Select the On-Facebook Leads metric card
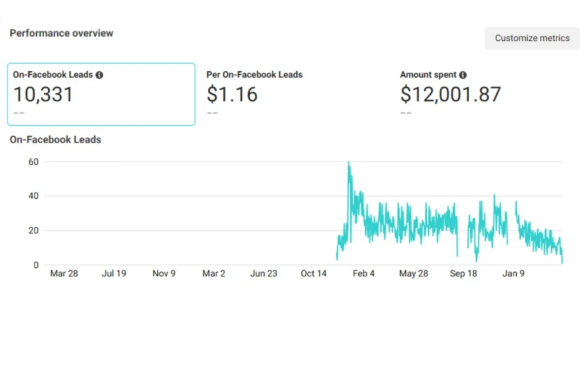The image size is (588, 366). 101,94
